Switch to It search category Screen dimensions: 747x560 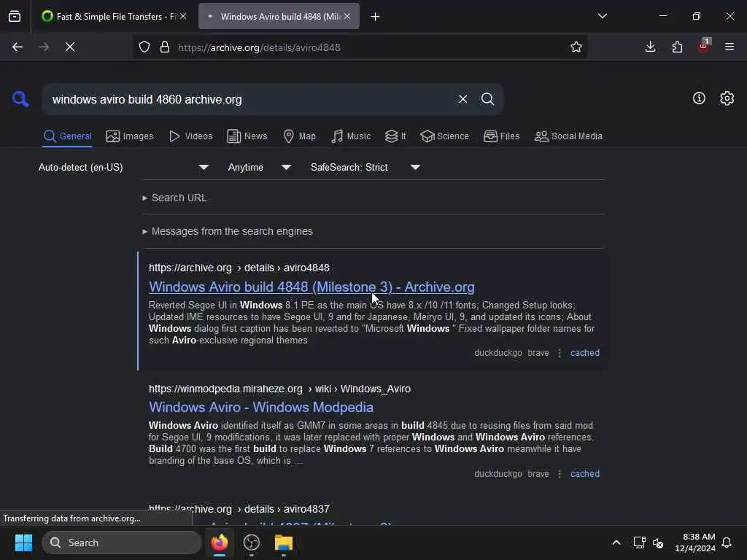pyautogui.click(x=395, y=136)
